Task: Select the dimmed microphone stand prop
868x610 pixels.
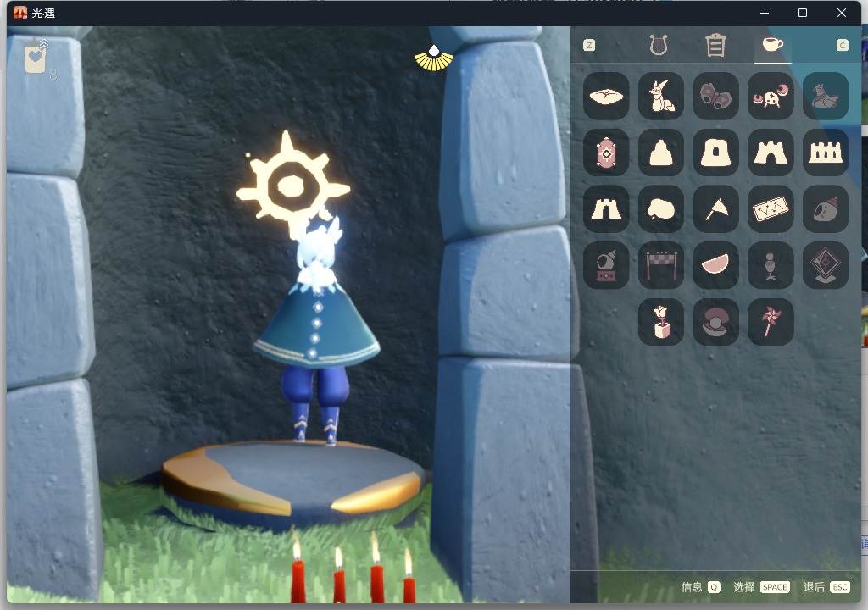Action: pyautogui.click(x=771, y=265)
